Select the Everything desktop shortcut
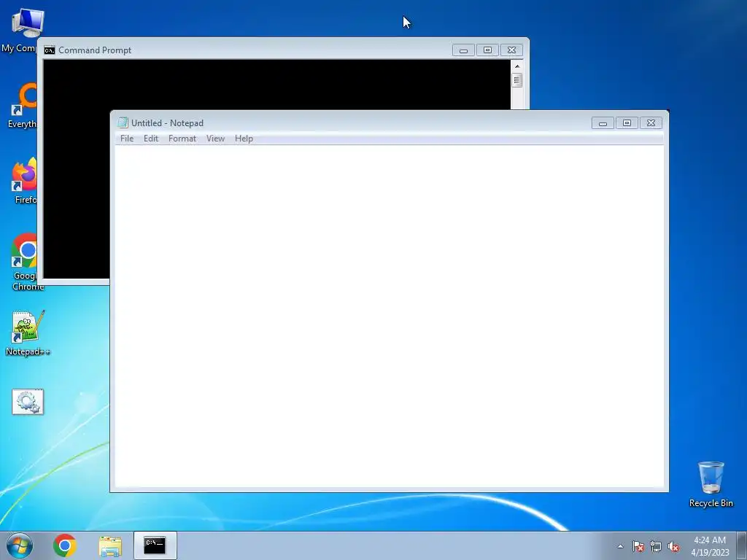 22,106
